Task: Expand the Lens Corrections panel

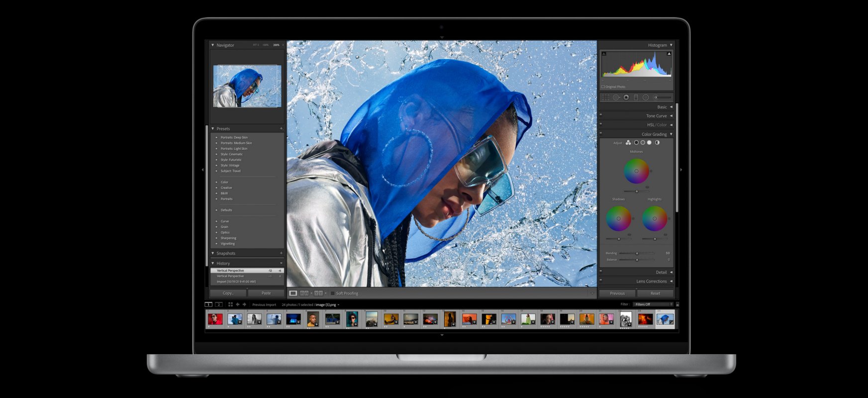Action: click(671, 281)
